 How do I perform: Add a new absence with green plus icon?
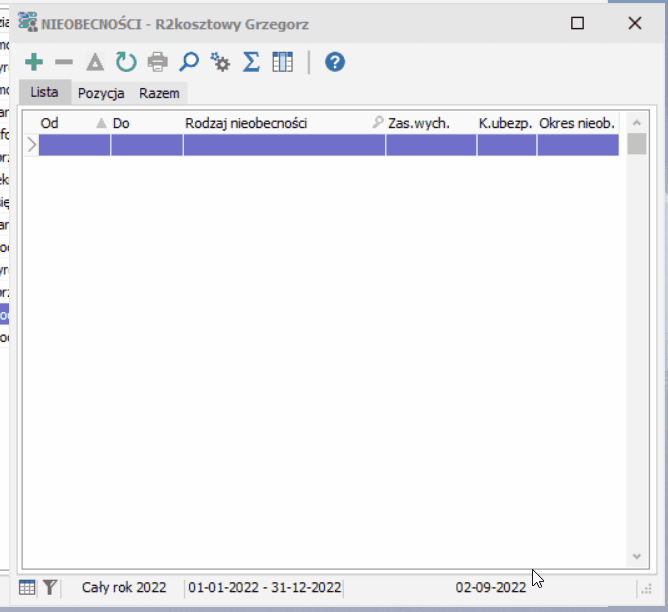34,62
